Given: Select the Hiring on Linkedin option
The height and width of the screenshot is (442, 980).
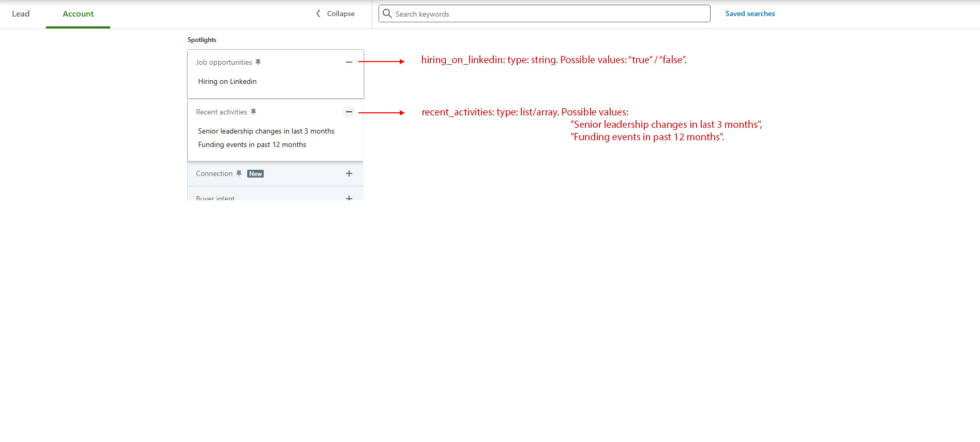Looking at the screenshot, I should point(227,81).
